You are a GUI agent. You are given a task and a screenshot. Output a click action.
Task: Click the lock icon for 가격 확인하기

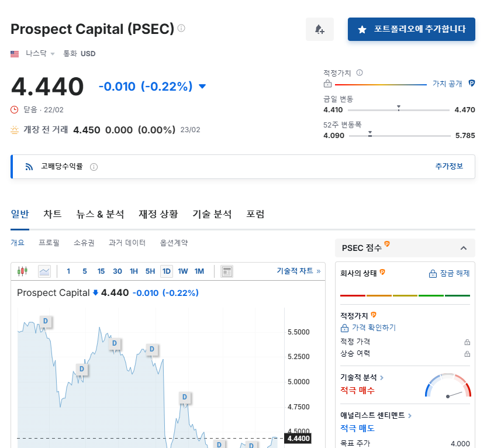point(344,328)
